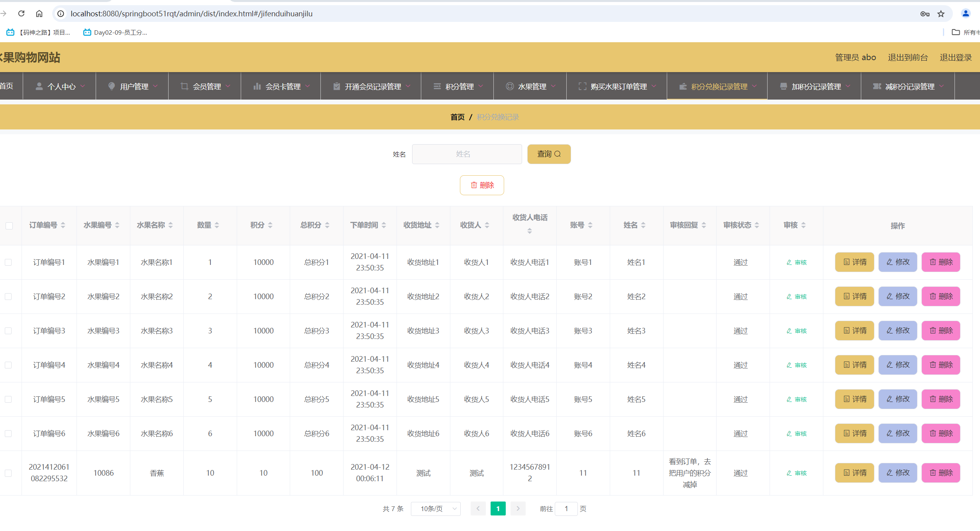
Task: Click sort arrows on 审核状态 column
Action: click(x=757, y=225)
